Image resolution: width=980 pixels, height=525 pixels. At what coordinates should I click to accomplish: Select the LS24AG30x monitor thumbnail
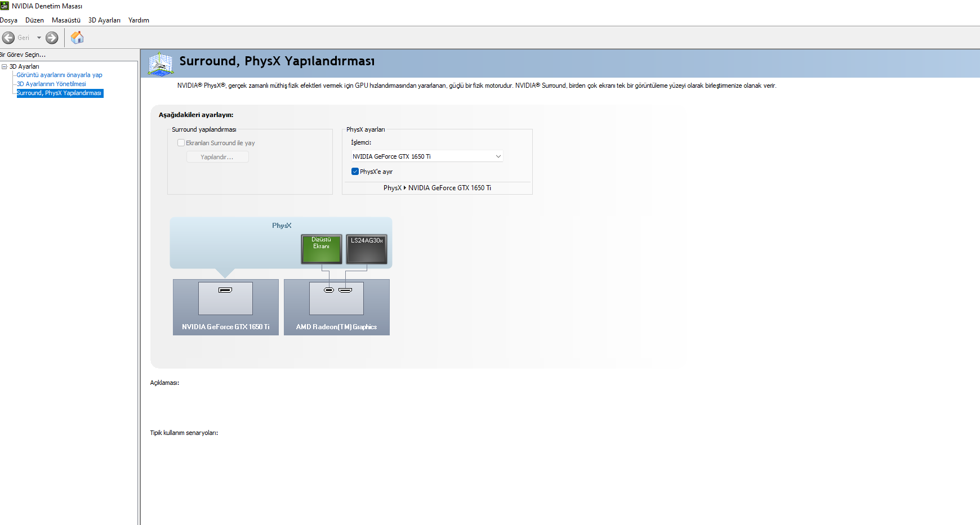(x=367, y=249)
